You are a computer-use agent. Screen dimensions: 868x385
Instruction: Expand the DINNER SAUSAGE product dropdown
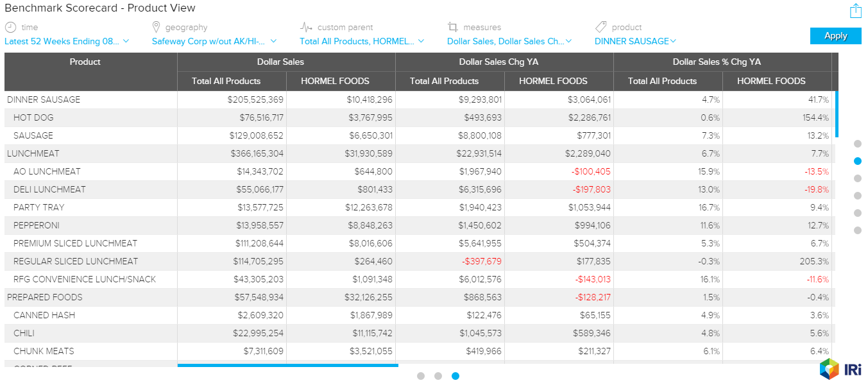[635, 41]
